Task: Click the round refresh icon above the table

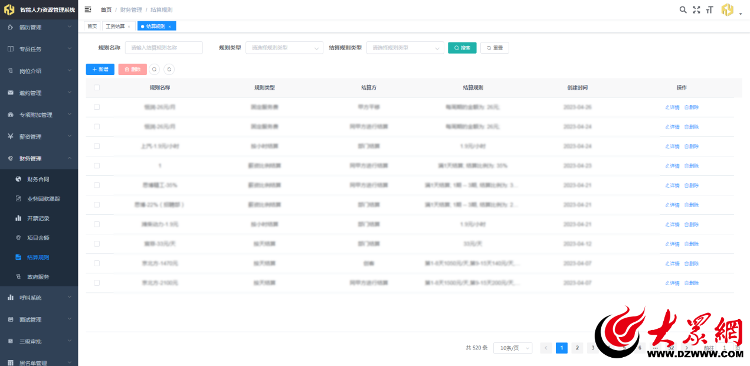Action: 169,69
